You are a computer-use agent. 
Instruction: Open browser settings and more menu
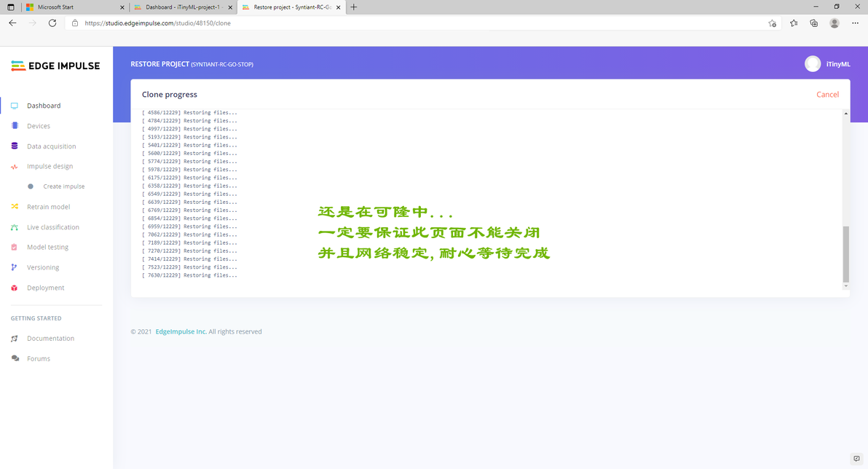(x=856, y=23)
